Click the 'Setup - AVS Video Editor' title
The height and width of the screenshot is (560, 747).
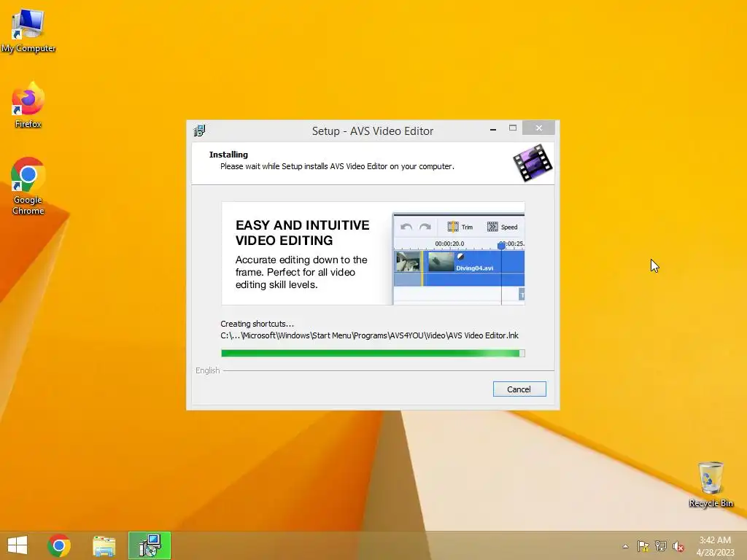(373, 131)
